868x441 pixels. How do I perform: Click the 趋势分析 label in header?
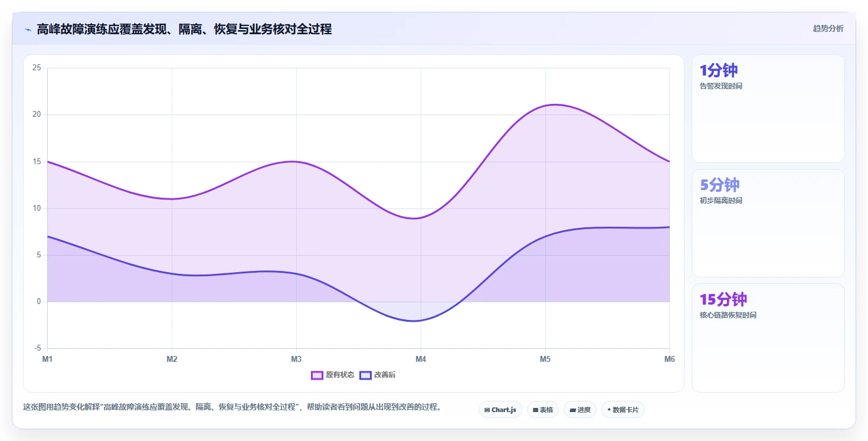tap(828, 28)
